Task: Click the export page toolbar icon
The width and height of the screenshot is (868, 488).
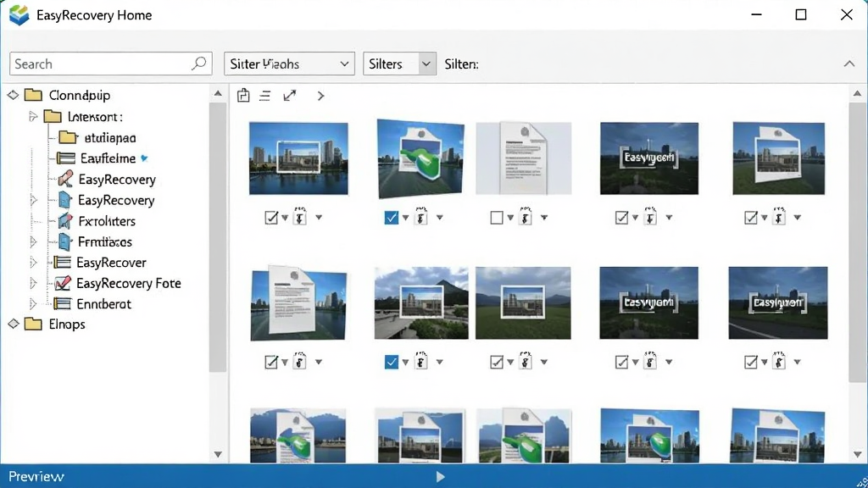Action: pyautogui.click(x=243, y=96)
